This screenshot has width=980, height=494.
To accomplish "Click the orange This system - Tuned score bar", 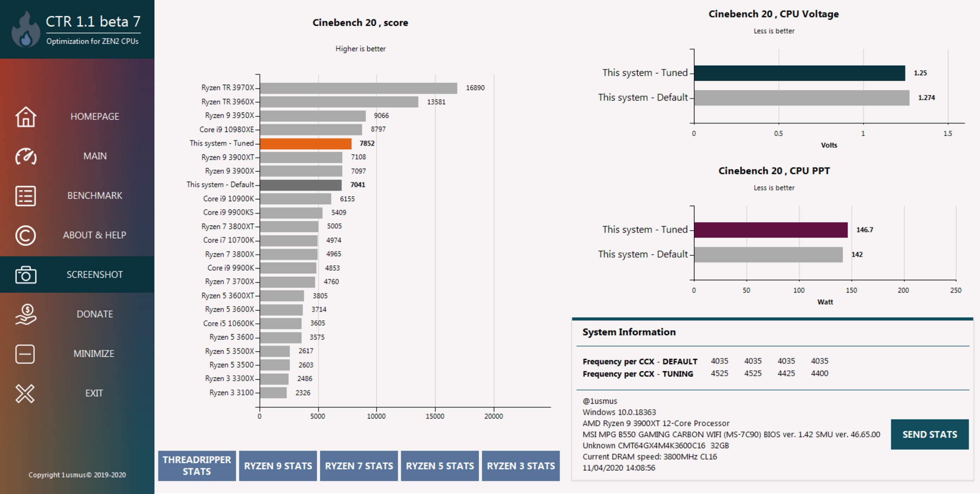I will click(x=305, y=143).
